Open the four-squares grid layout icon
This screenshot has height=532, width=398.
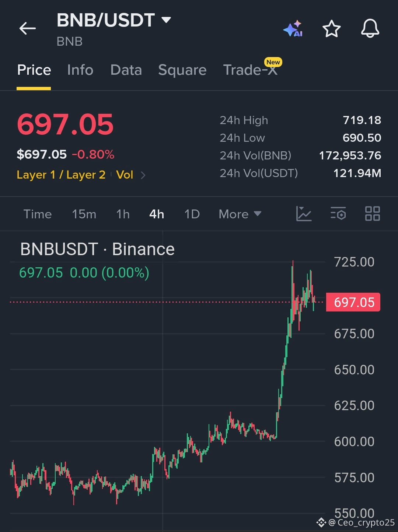point(372,214)
